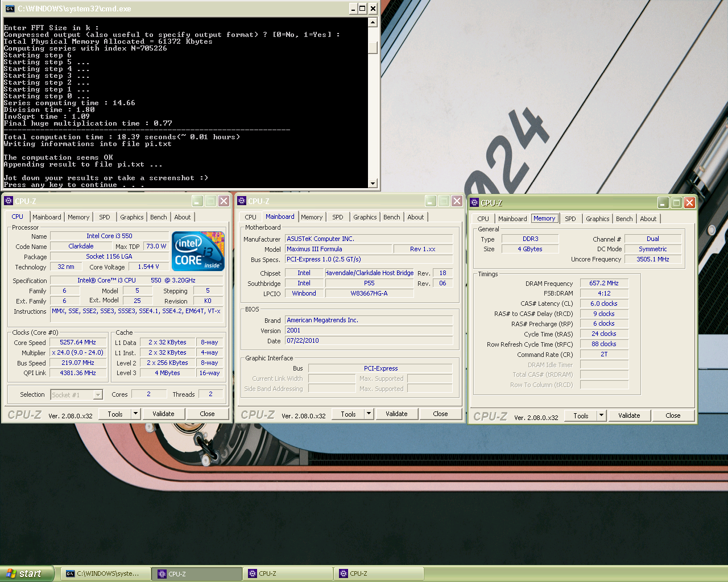The width and height of the screenshot is (728, 582).
Task: Click Validate in the Mainboard window
Action: (396, 414)
